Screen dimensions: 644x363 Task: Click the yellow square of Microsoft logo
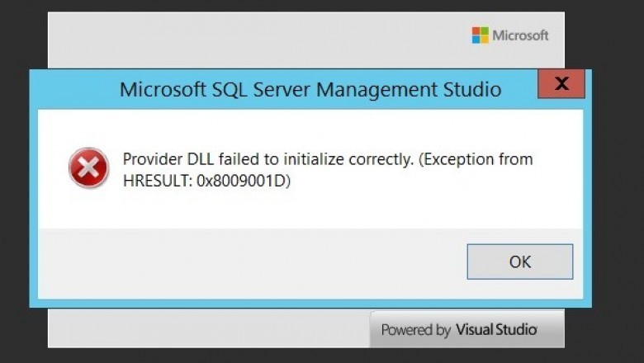(485, 40)
